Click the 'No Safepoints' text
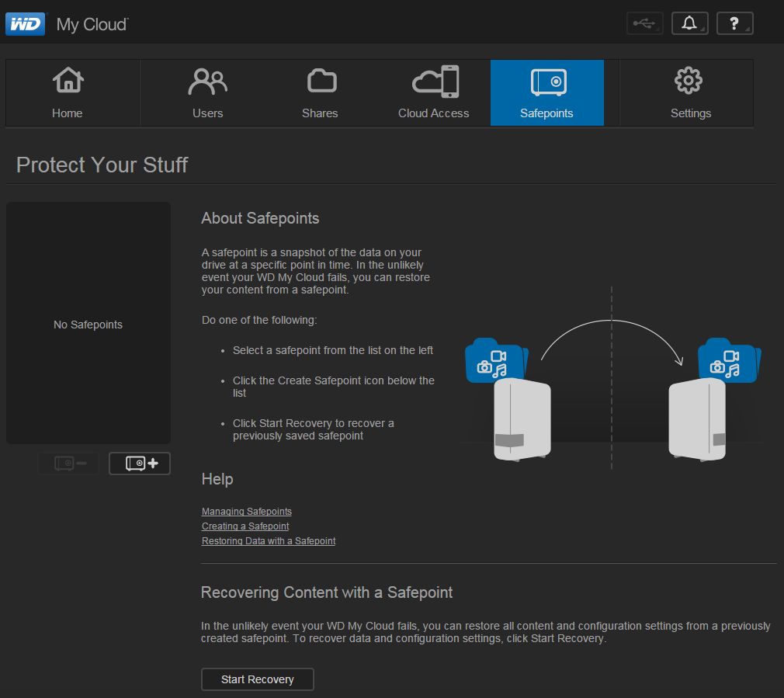This screenshot has height=698, width=784. tap(88, 325)
